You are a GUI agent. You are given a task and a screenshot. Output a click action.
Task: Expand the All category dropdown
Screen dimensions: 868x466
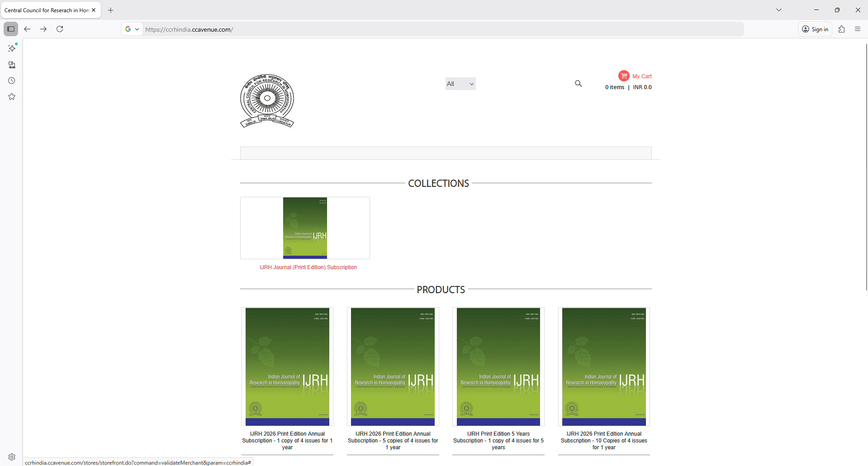click(x=460, y=84)
